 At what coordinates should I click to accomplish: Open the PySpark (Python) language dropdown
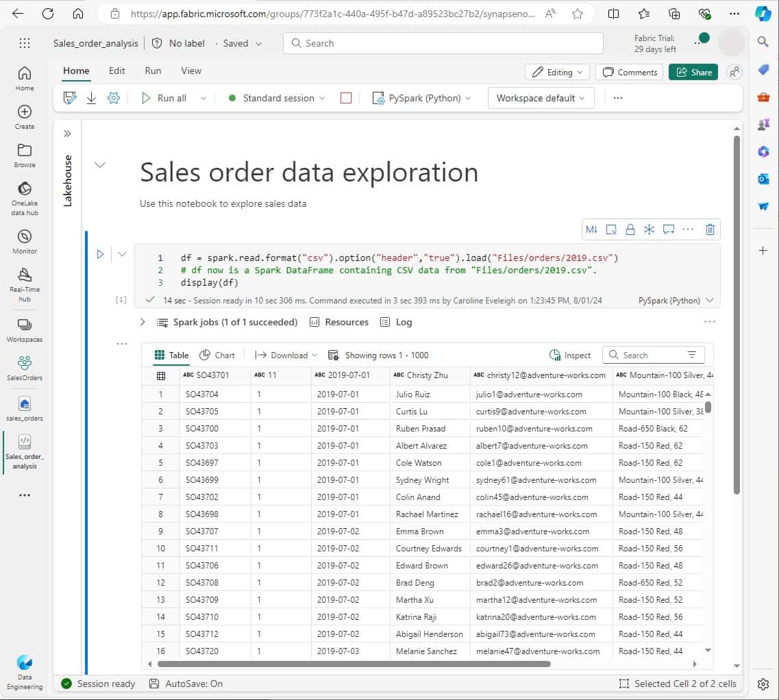click(x=422, y=98)
